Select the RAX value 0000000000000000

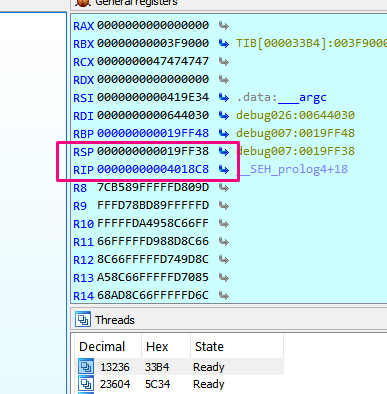153,26
